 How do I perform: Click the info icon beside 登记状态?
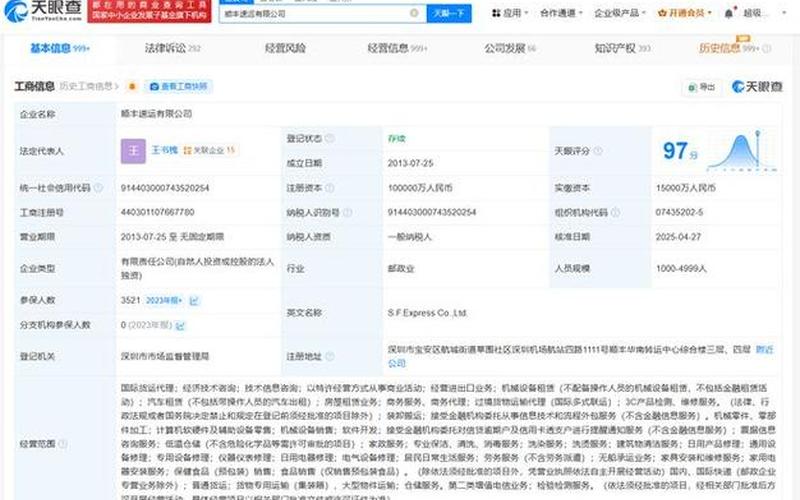pos(330,138)
